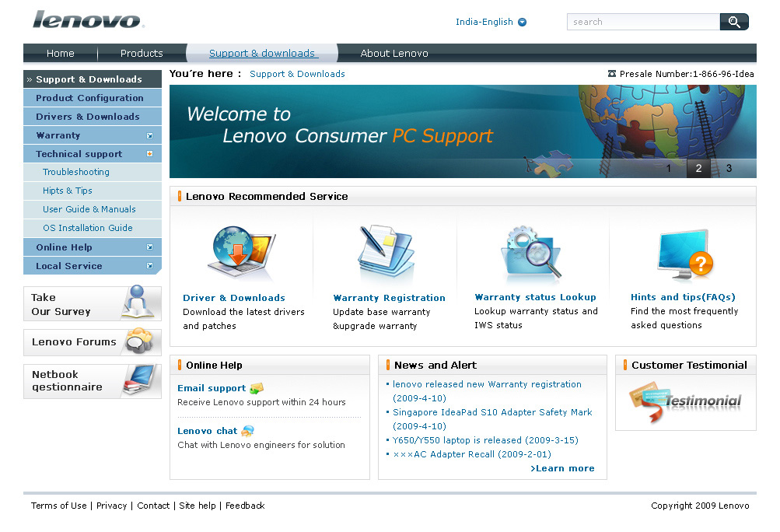Click the presale phone icon
The image size is (780, 532).
pos(612,74)
